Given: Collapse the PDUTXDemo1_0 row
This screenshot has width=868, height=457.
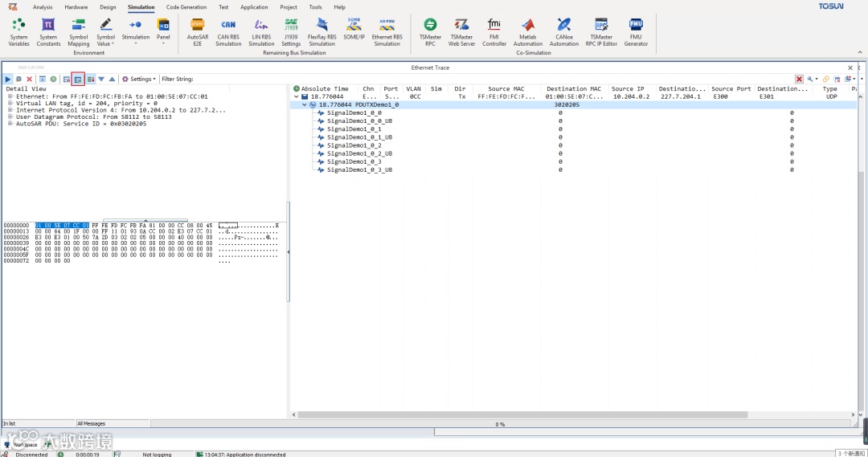Looking at the screenshot, I should coord(304,104).
